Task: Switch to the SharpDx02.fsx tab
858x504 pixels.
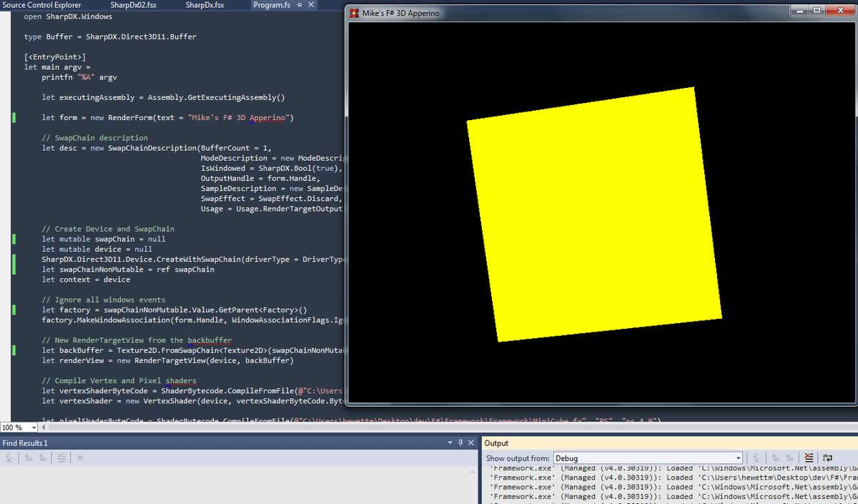Action: point(134,5)
